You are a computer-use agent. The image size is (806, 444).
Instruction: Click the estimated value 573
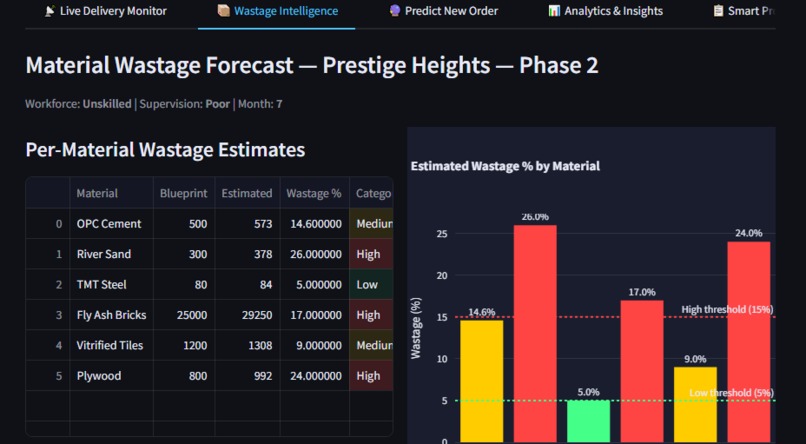(247, 224)
